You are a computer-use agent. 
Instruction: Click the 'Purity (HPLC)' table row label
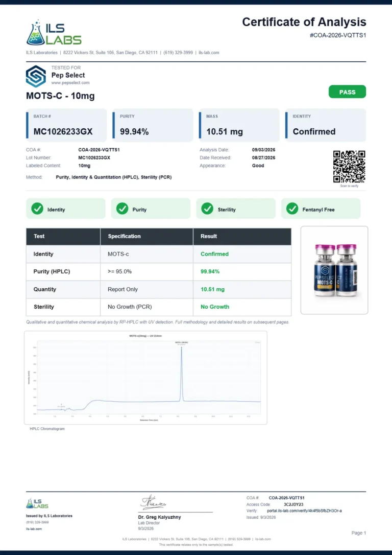52,271
